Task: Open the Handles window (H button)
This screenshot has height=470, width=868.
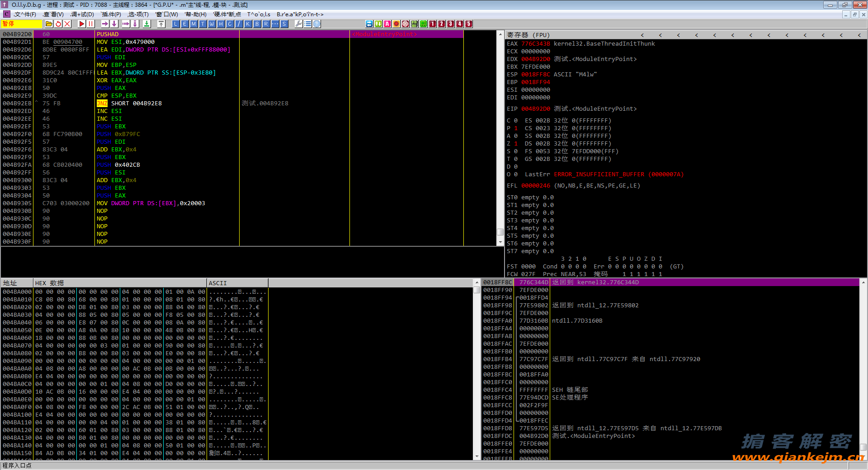Action: coord(221,24)
